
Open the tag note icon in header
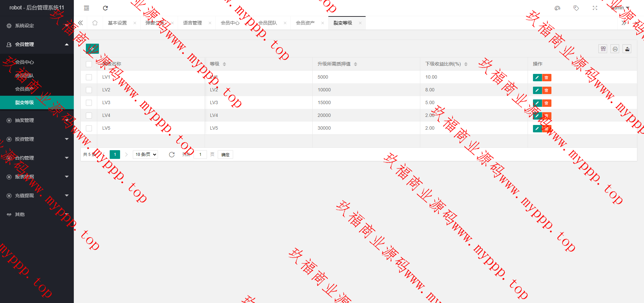click(x=576, y=8)
